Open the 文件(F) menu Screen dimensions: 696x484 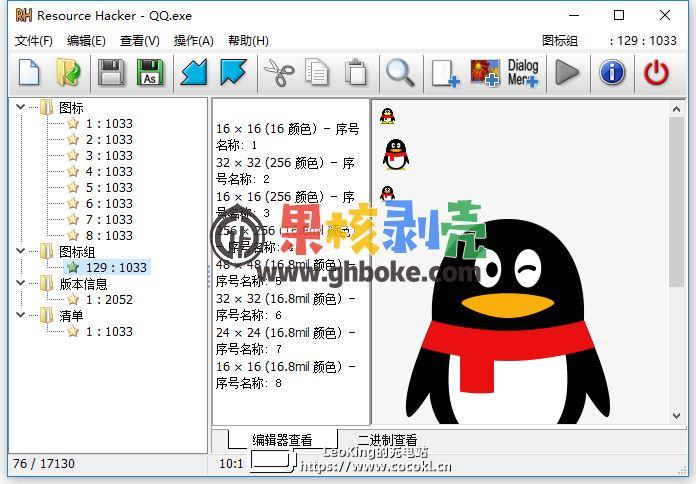[x=34, y=41]
